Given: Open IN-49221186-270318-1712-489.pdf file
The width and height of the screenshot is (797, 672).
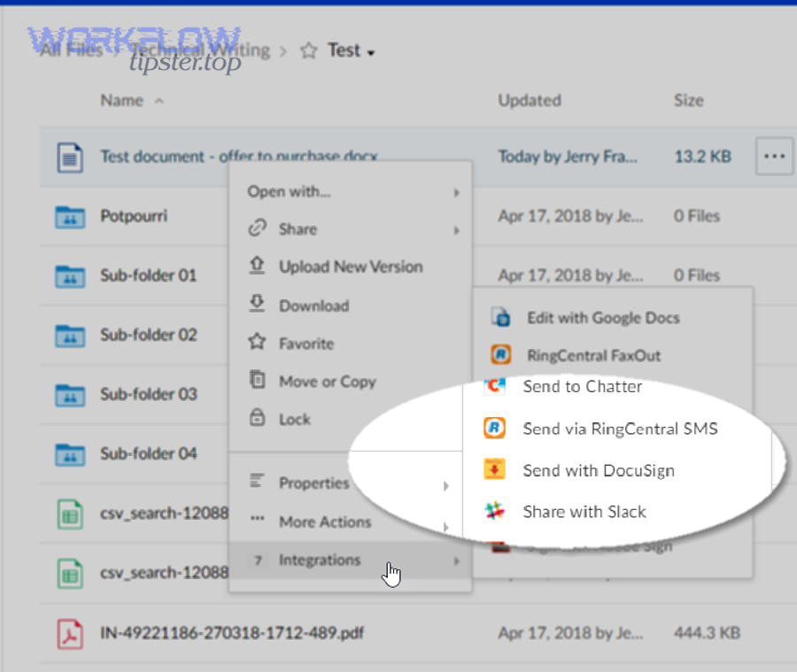Looking at the screenshot, I should (x=232, y=633).
